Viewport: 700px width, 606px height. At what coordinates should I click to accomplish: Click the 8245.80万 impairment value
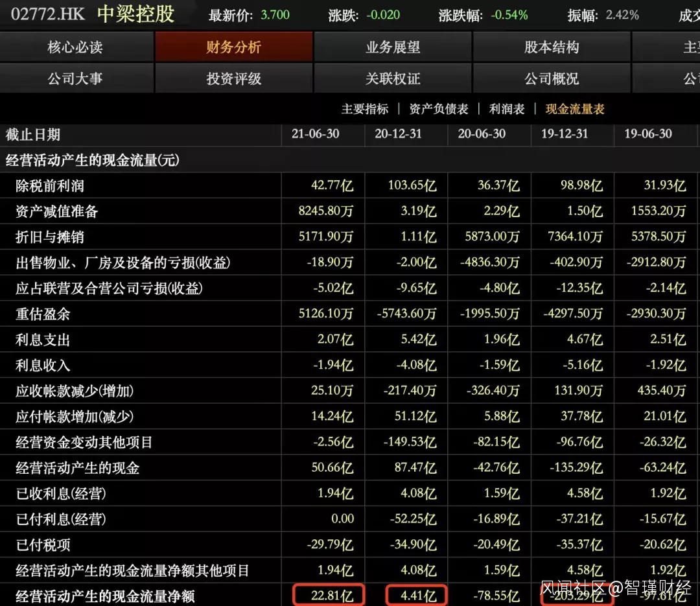pos(326,211)
